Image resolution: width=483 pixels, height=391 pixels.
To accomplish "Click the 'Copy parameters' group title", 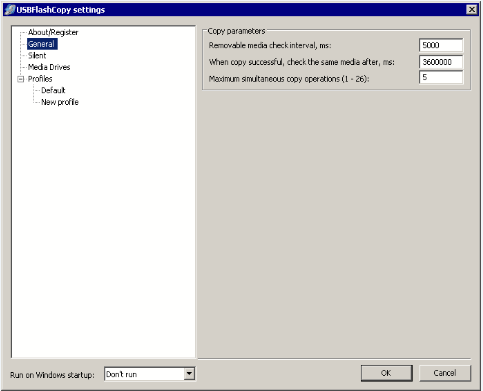I will tap(236, 31).
